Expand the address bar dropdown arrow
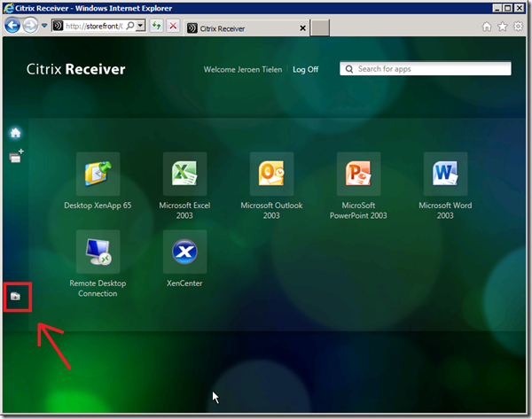The width and height of the screenshot is (532, 419). [x=140, y=26]
